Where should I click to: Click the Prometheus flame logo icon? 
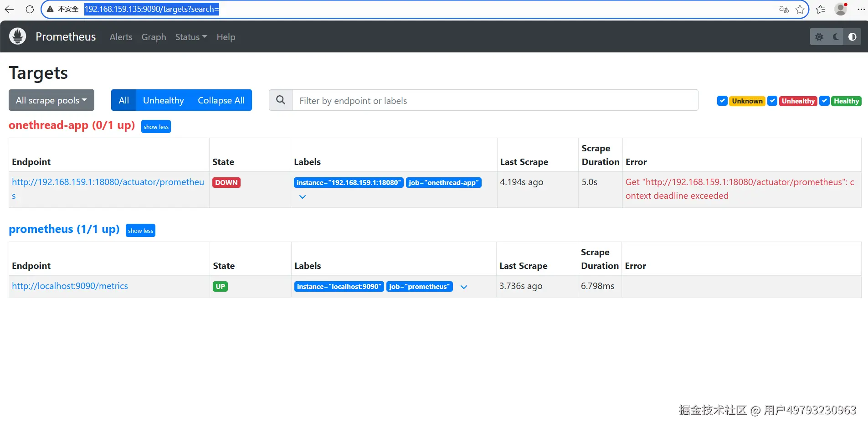[x=18, y=36]
